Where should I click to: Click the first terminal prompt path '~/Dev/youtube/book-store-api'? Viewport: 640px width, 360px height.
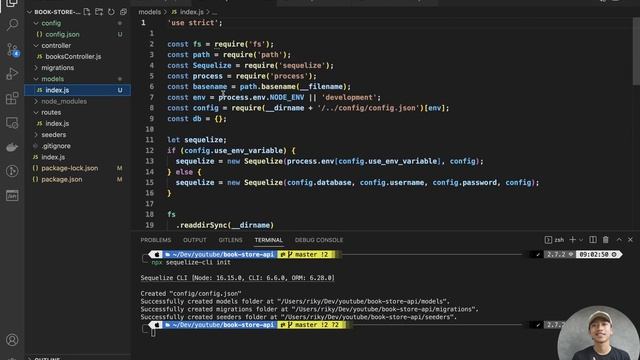222,254
